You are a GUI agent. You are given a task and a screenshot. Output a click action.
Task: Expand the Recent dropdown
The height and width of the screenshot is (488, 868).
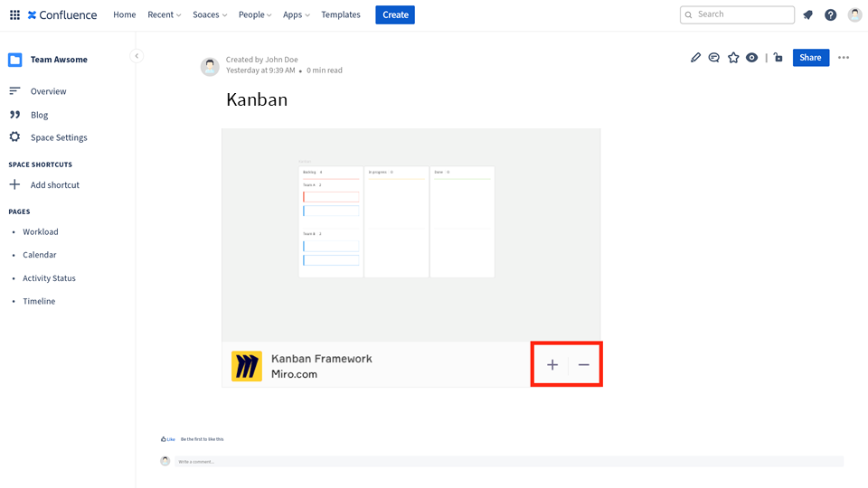(164, 15)
